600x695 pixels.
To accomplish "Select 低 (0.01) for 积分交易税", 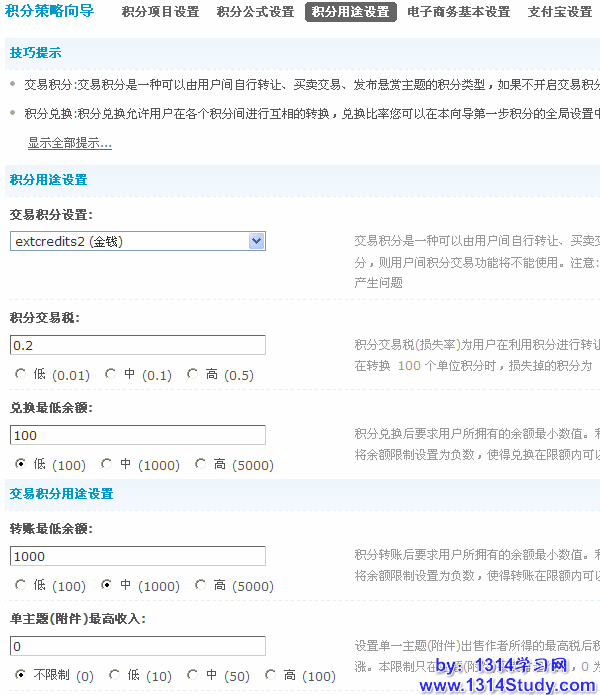I will (x=21, y=375).
